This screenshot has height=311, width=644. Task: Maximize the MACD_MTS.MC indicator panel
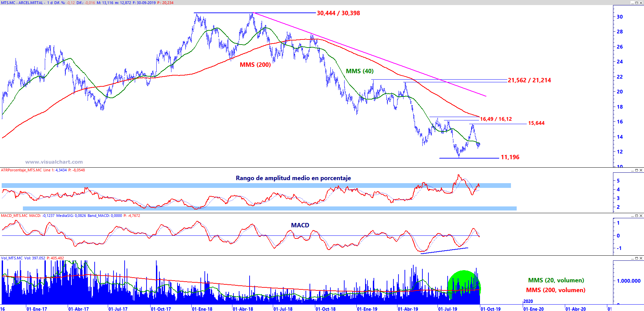tap(637, 216)
